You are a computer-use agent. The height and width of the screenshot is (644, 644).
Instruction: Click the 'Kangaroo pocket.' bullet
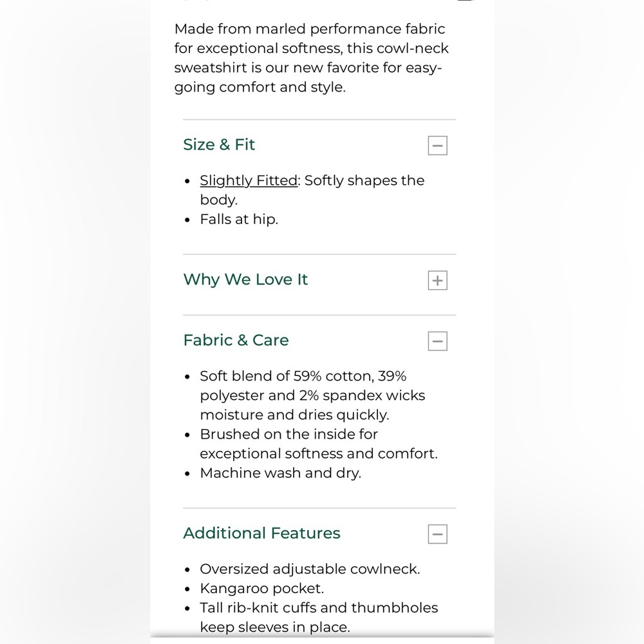261,589
